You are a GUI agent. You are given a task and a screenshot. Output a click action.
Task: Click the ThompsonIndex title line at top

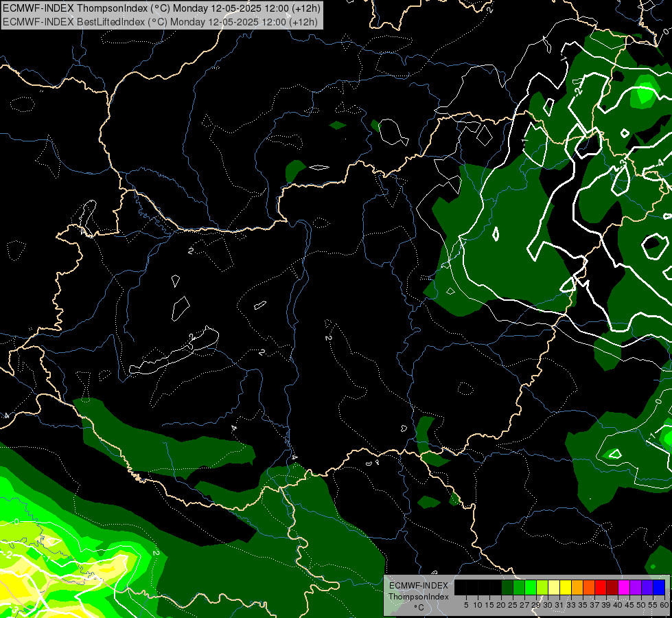161,8
